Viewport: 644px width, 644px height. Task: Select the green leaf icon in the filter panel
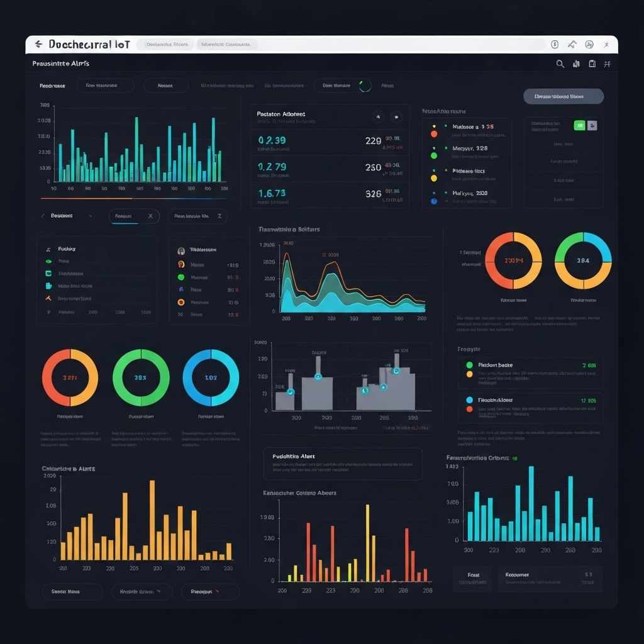coord(49,261)
